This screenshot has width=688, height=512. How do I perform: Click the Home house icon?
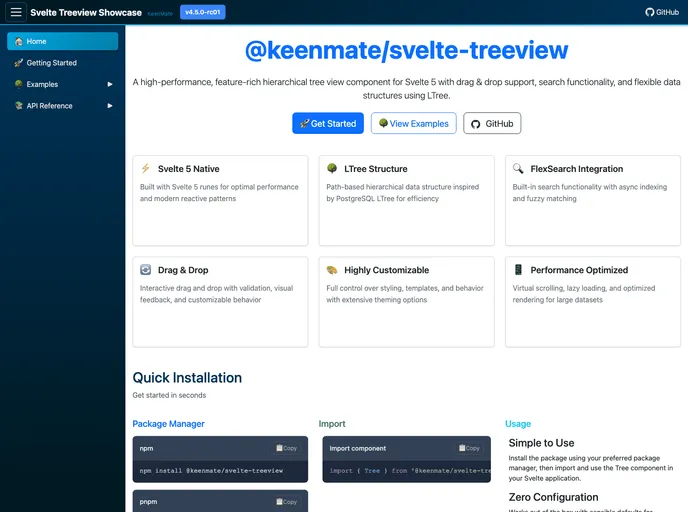click(x=18, y=41)
